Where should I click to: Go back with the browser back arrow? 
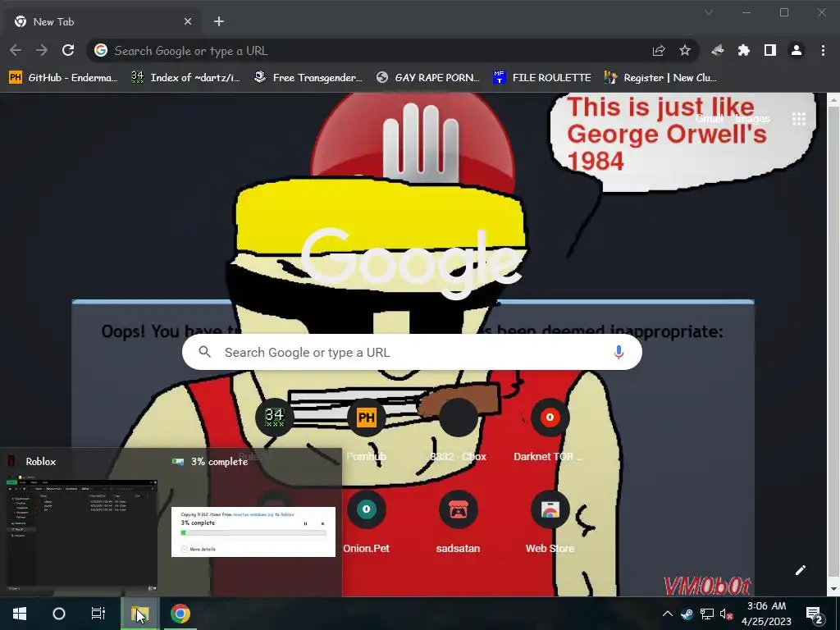[16, 50]
